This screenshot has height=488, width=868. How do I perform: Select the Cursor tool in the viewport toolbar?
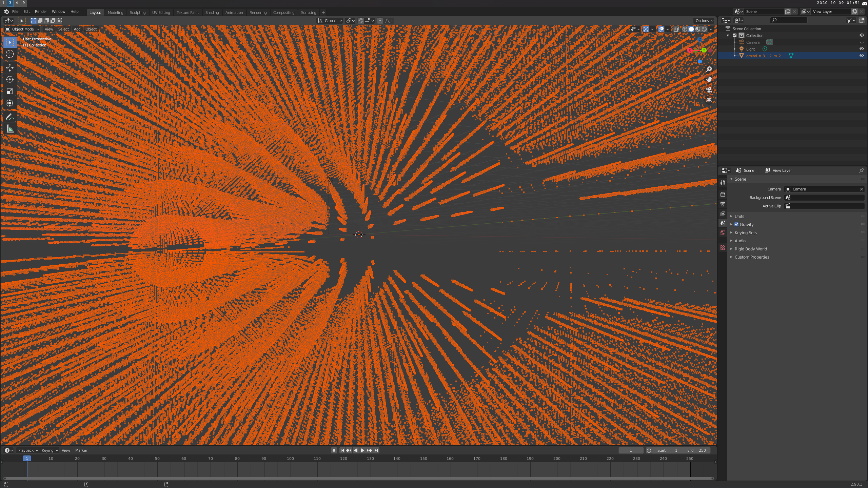pos(10,54)
